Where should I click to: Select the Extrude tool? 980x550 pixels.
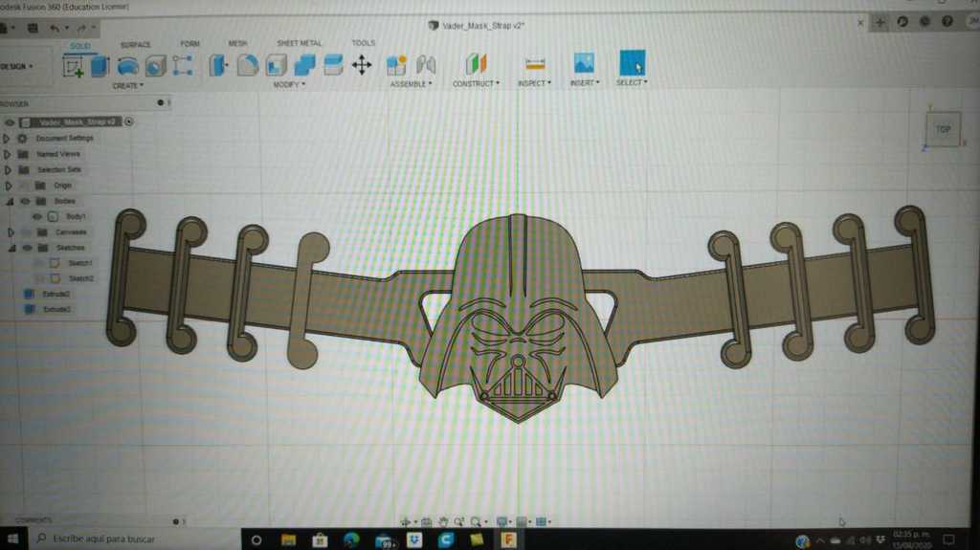(x=100, y=66)
